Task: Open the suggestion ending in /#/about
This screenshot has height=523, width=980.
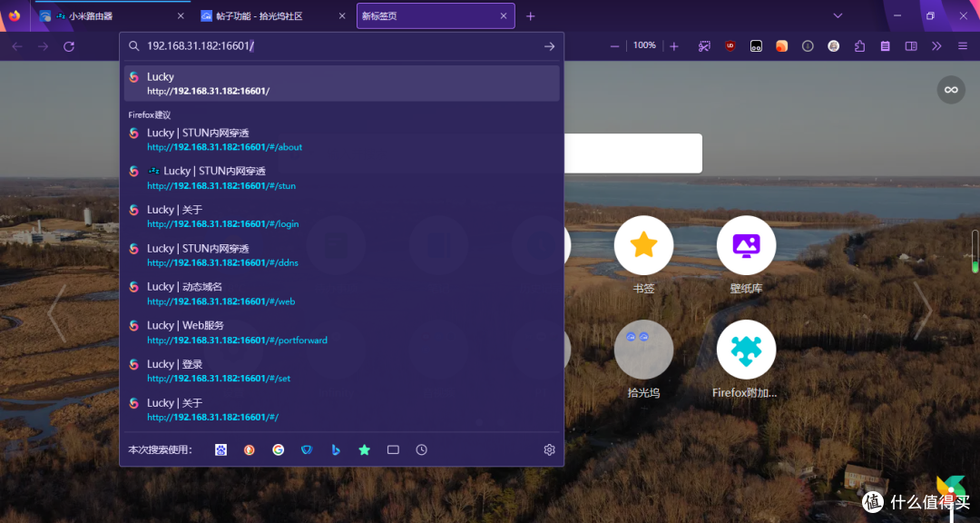Action: pos(341,140)
